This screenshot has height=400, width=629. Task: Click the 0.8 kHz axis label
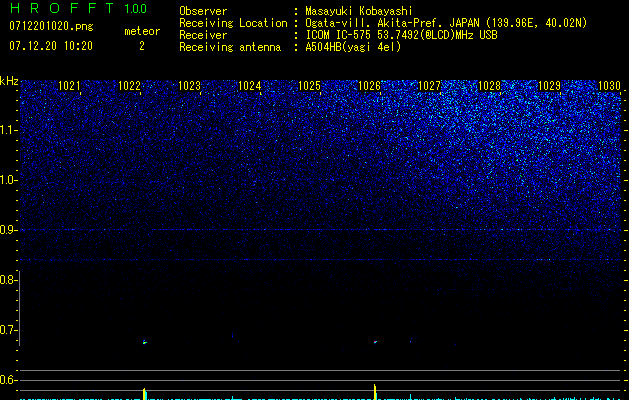(7, 280)
